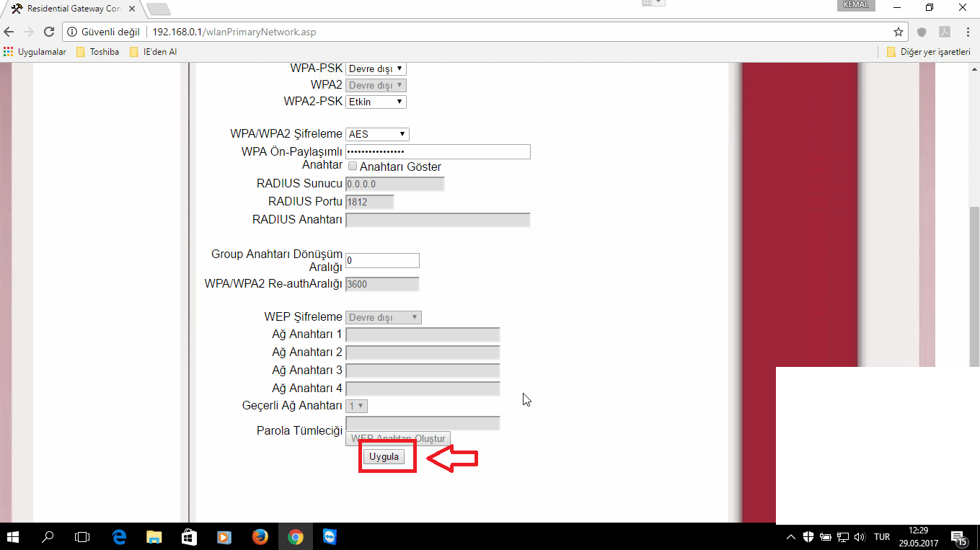Image resolution: width=980 pixels, height=550 pixels.
Task: Launch Microsoft Edge from the taskbar
Action: pos(119,537)
